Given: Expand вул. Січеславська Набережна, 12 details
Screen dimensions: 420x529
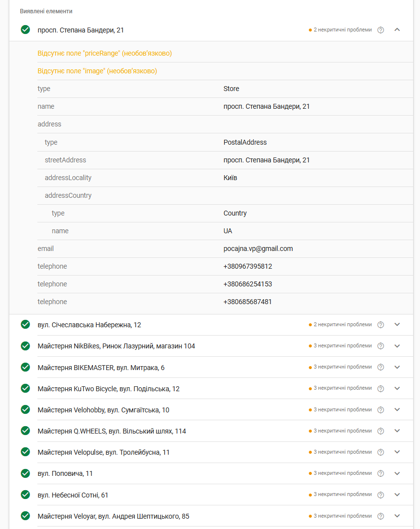Looking at the screenshot, I should [x=397, y=325].
